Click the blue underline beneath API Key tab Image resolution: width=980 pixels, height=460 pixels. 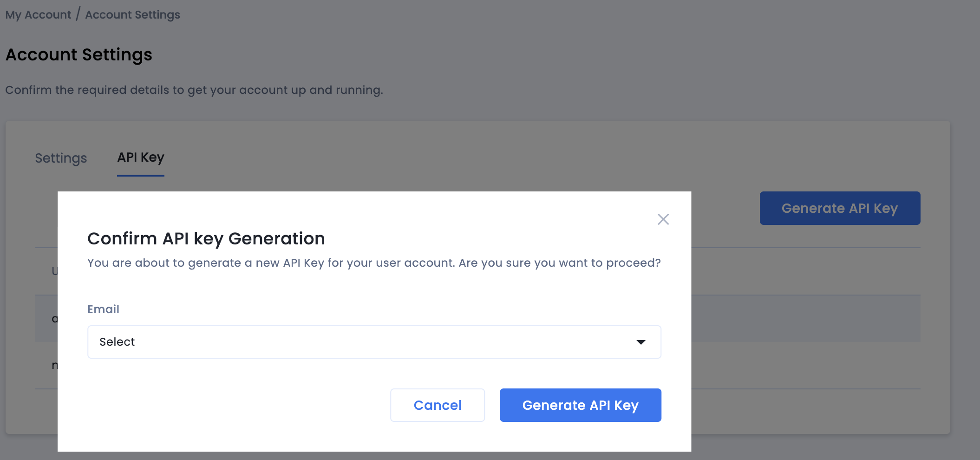pos(141,176)
